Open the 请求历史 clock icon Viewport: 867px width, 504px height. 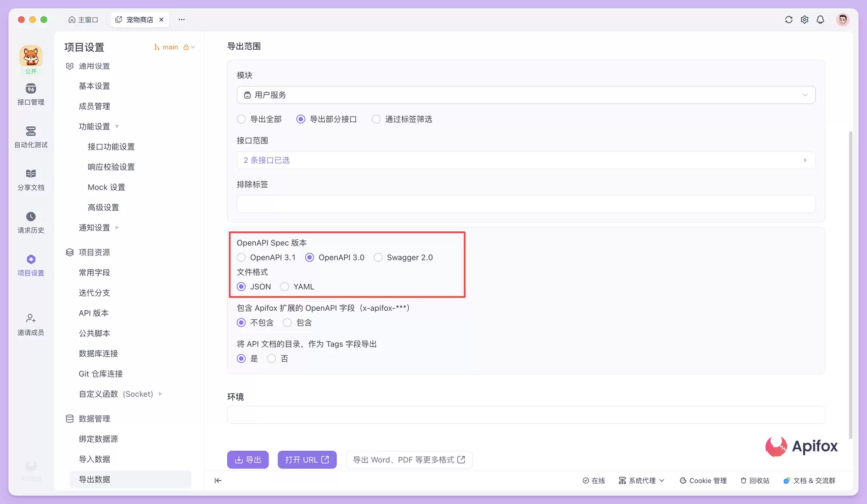coord(31,217)
